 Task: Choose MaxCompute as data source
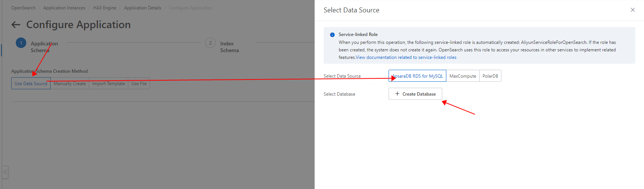462,76
